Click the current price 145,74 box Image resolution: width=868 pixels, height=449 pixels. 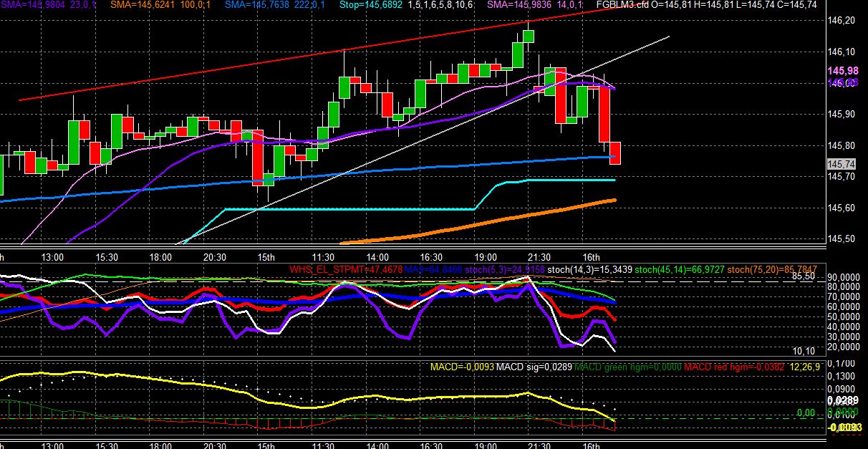pyautogui.click(x=842, y=164)
